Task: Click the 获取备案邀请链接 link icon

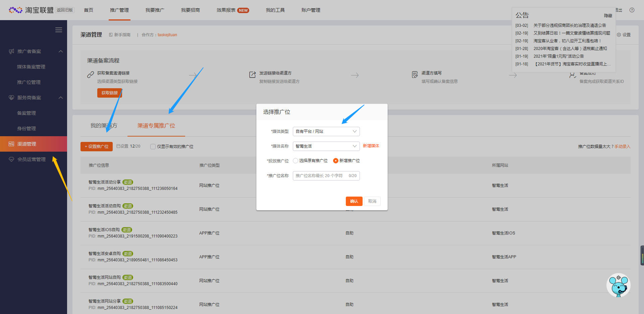Action: pyautogui.click(x=91, y=74)
